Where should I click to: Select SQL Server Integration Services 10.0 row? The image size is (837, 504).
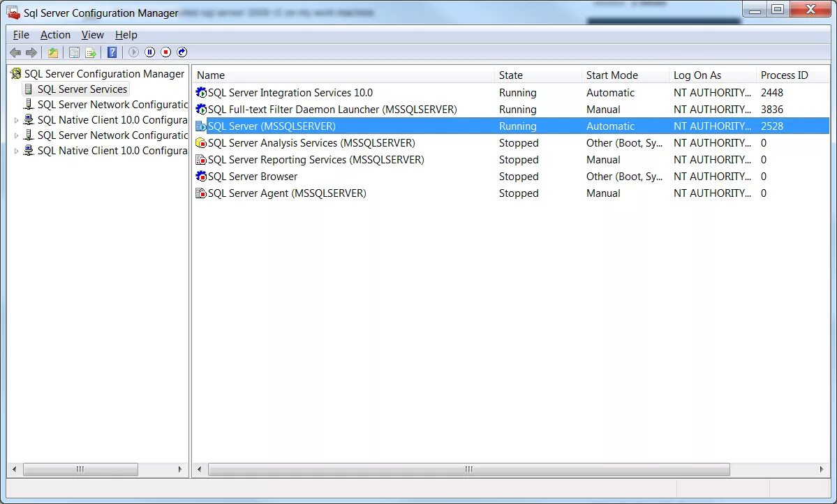coord(290,93)
